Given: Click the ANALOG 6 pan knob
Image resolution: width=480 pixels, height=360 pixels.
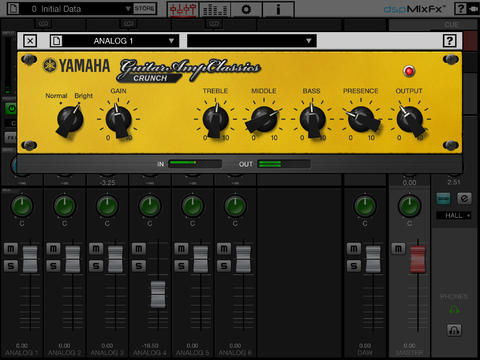Looking at the screenshot, I should [235, 206].
